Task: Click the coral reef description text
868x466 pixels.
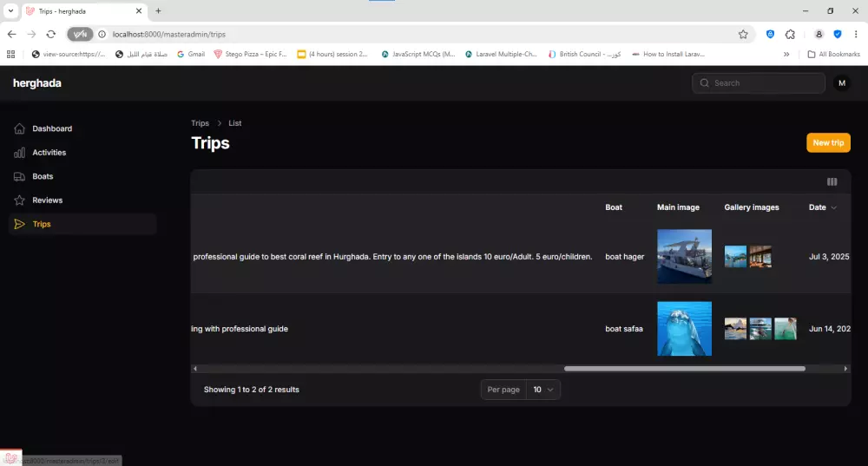Action: click(x=392, y=257)
